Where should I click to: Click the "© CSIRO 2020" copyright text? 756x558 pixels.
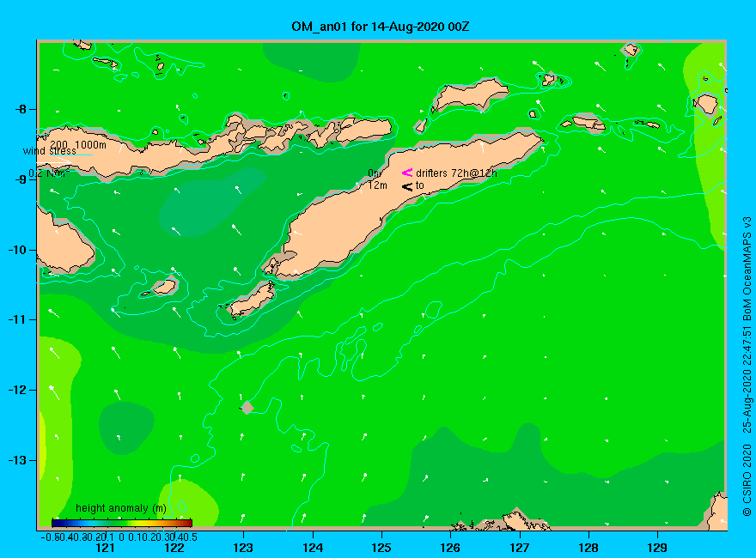pos(747,481)
